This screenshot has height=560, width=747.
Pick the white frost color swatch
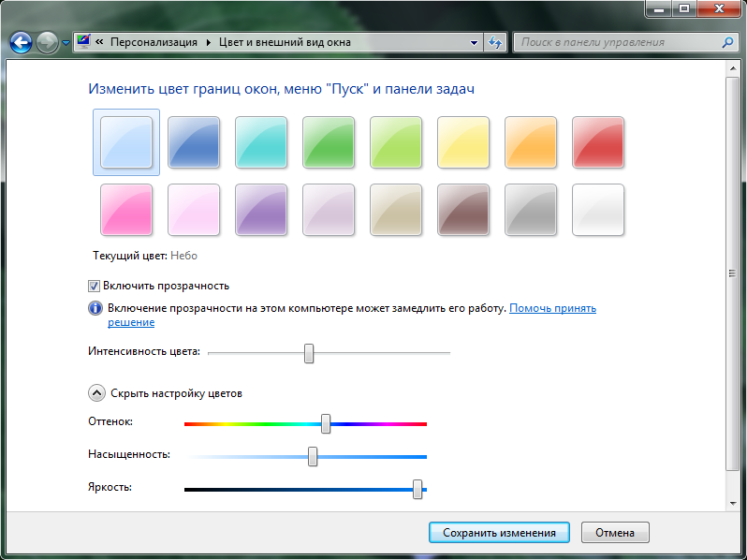click(598, 210)
